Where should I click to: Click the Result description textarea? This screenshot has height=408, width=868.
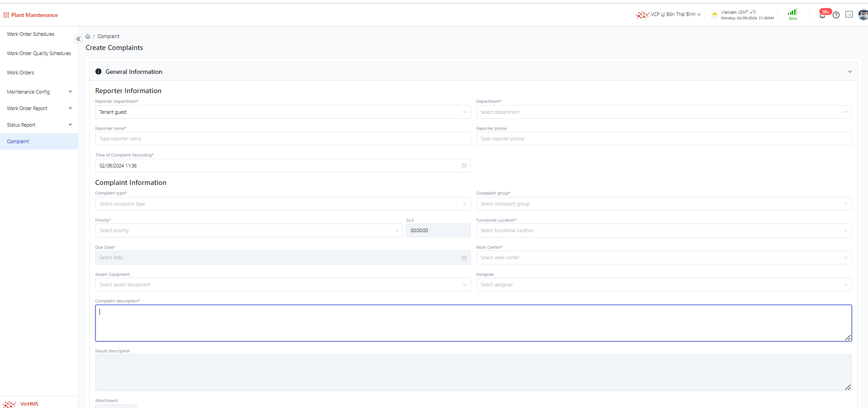(x=474, y=373)
